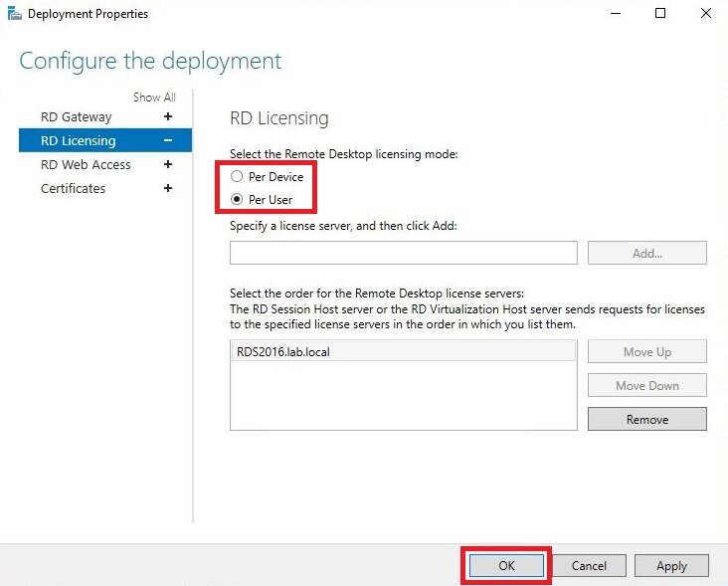Click the Deployment Properties title bar icon

pos(14,14)
